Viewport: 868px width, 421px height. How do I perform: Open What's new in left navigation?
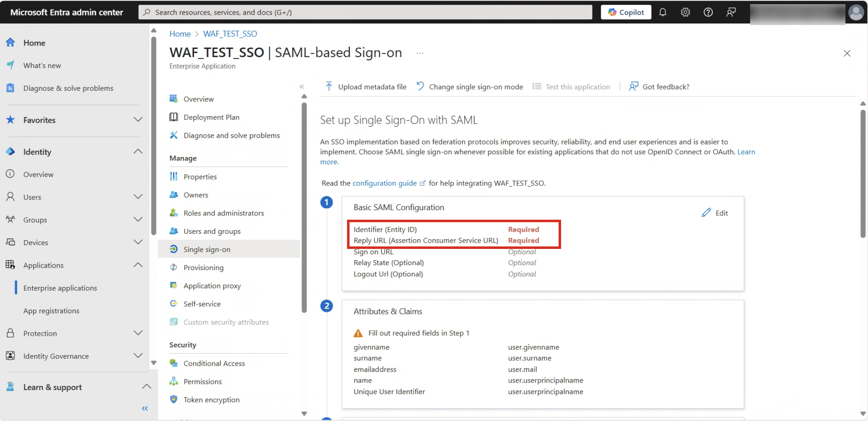pyautogui.click(x=42, y=66)
